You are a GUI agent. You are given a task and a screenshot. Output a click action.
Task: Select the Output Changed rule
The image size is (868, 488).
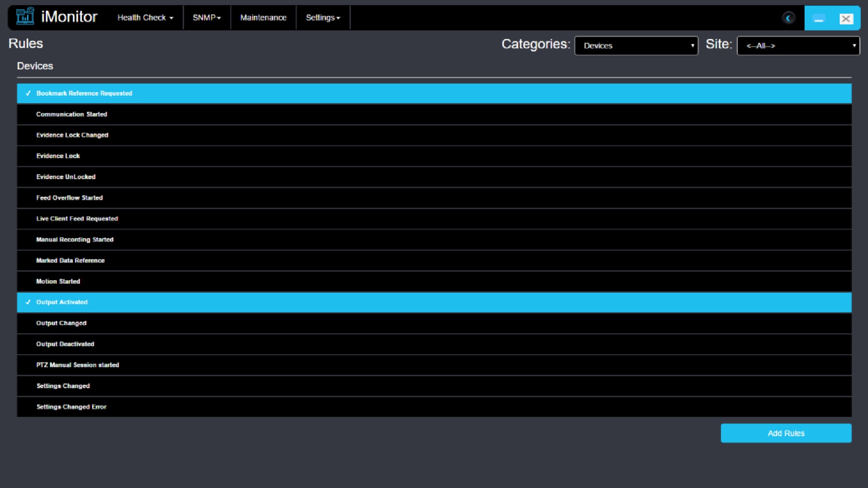point(434,323)
